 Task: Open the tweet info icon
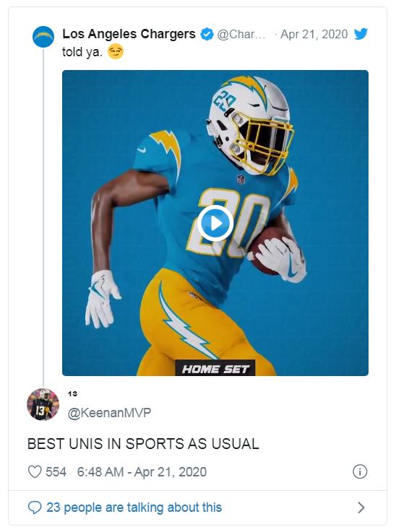point(360,471)
